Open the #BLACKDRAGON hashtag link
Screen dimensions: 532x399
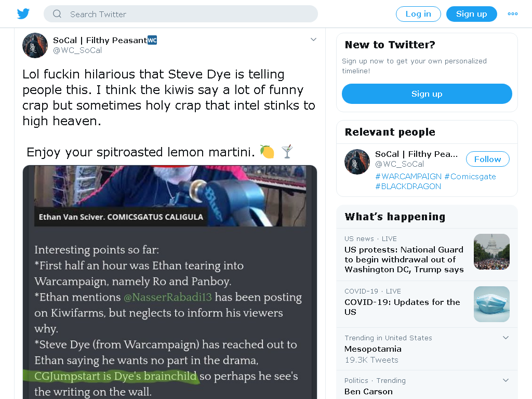pos(408,187)
